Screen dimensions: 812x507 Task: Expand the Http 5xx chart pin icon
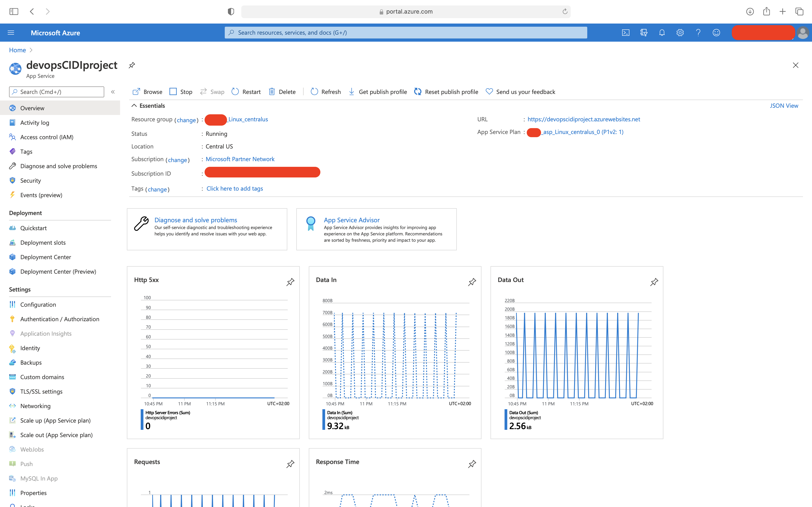tap(290, 282)
